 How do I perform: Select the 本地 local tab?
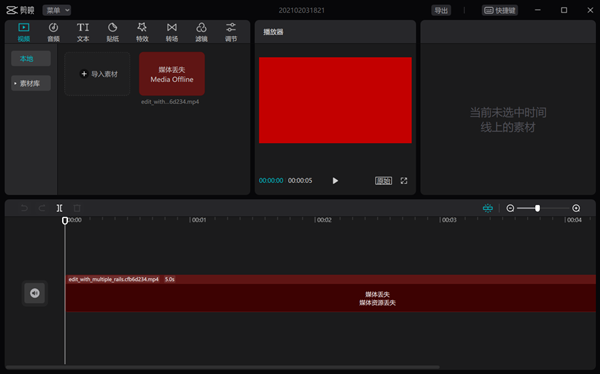click(31, 59)
